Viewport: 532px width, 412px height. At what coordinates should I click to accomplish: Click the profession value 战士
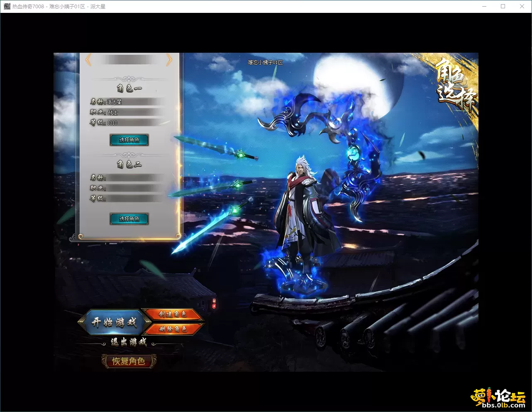click(113, 113)
